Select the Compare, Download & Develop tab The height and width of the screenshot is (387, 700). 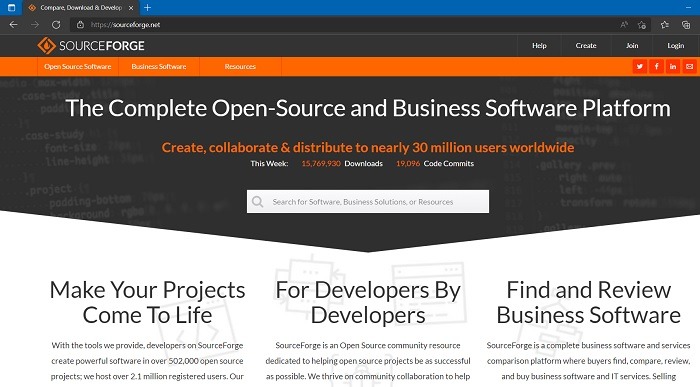click(81, 8)
